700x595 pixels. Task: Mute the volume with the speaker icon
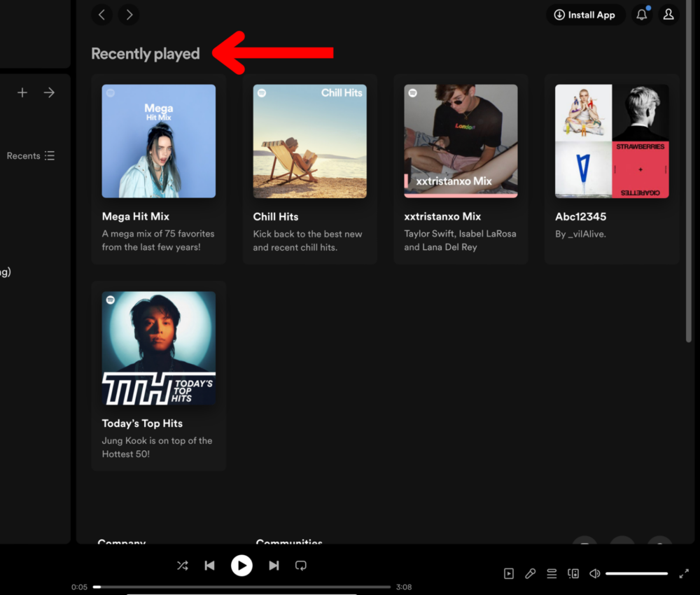click(594, 573)
